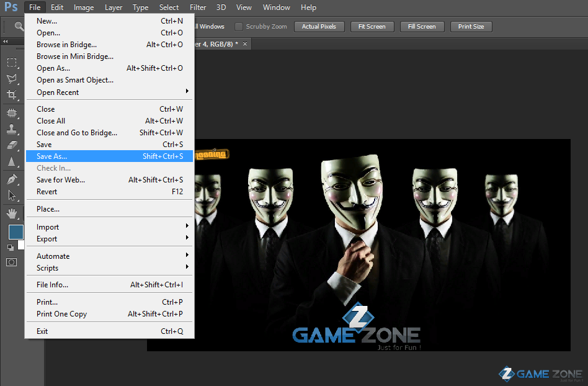Choose File Info... menu entry

(110, 285)
